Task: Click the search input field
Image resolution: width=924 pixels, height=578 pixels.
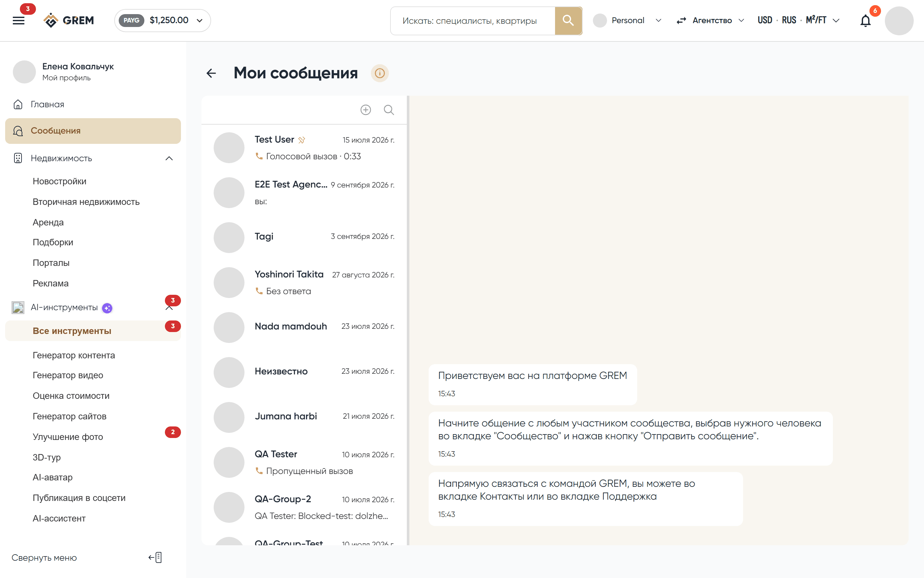Action: coord(473,21)
